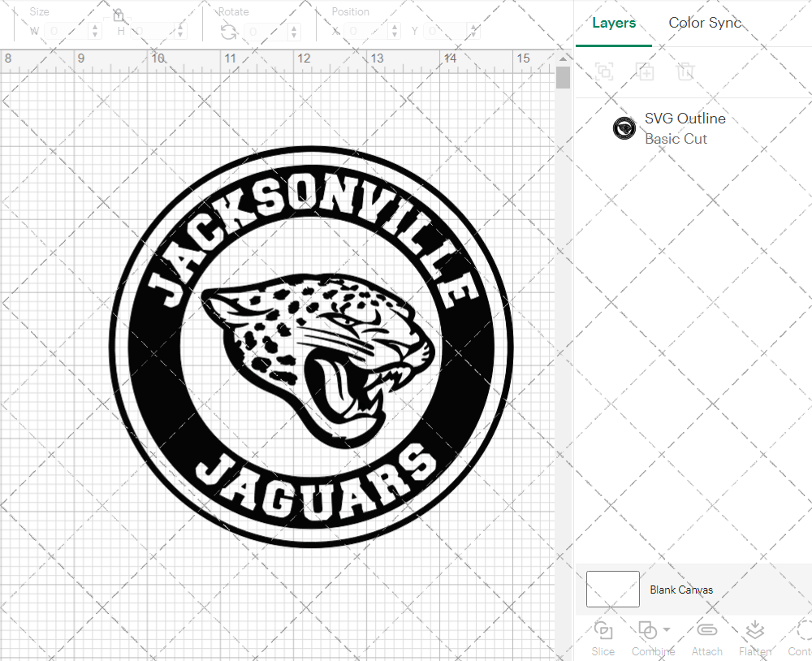Adjust the Width stepper arrows
812x661 pixels.
(95, 32)
